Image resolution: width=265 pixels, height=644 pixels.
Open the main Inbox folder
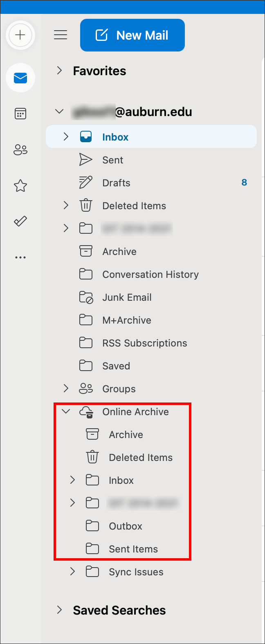[151, 137]
